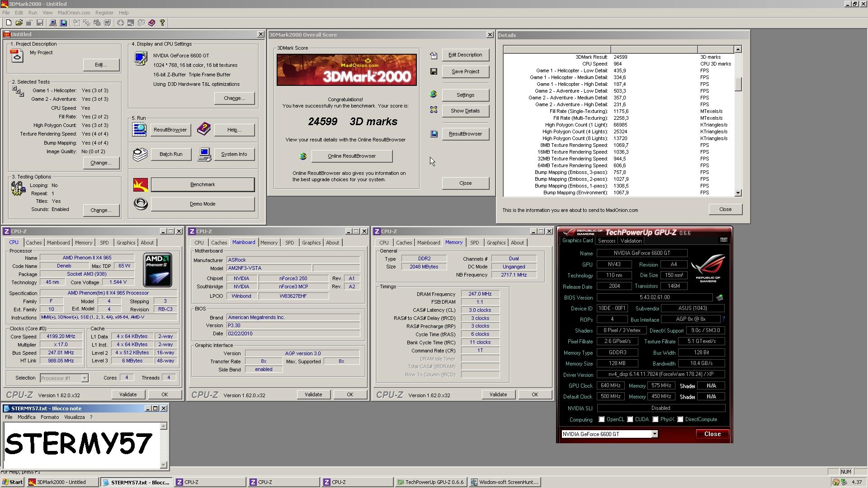The width and height of the screenshot is (868, 488).
Task: Click the Details list scrollbar down arrow
Action: tap(738, 193)
